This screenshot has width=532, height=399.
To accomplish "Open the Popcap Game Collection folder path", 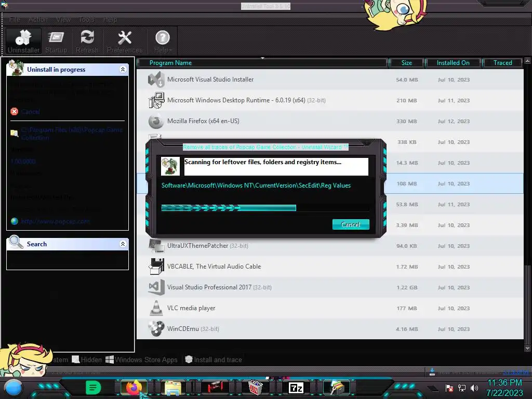I will [x=72, y=134].
